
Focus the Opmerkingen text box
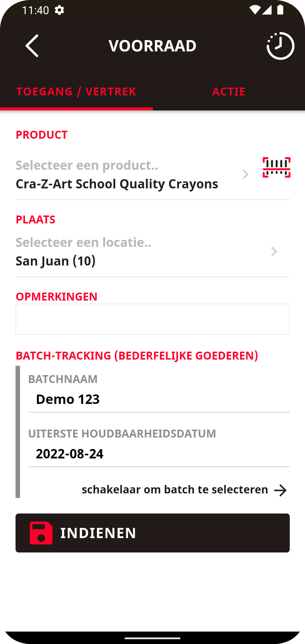point(152,319)
